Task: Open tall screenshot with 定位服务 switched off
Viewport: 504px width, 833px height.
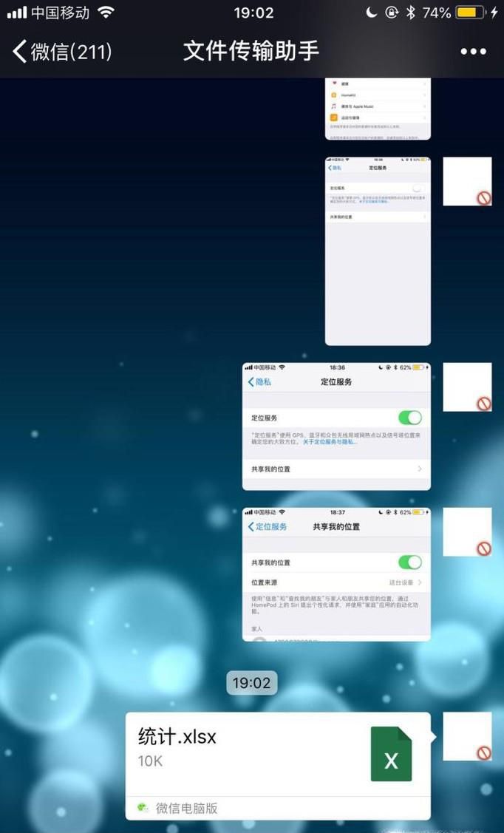Action: (x=378, y=251)
